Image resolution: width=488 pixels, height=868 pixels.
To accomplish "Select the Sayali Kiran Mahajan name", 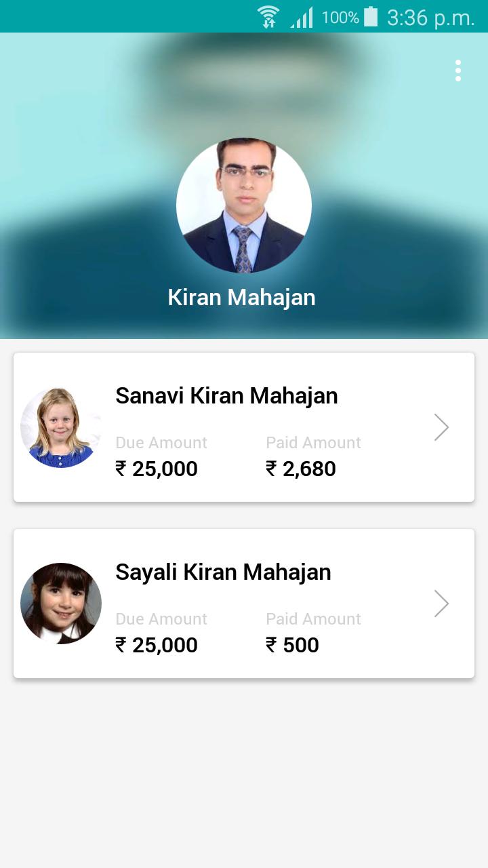I will click(223, 572).
